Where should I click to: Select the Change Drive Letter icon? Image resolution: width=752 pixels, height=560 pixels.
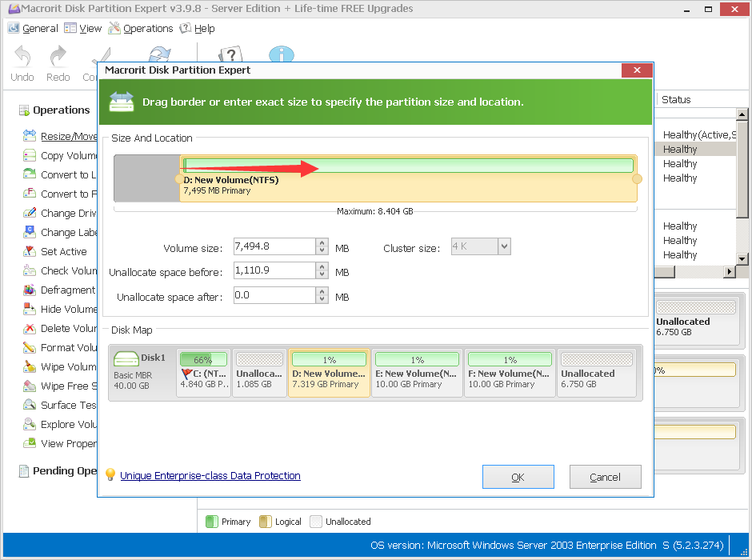click(30, 213)
